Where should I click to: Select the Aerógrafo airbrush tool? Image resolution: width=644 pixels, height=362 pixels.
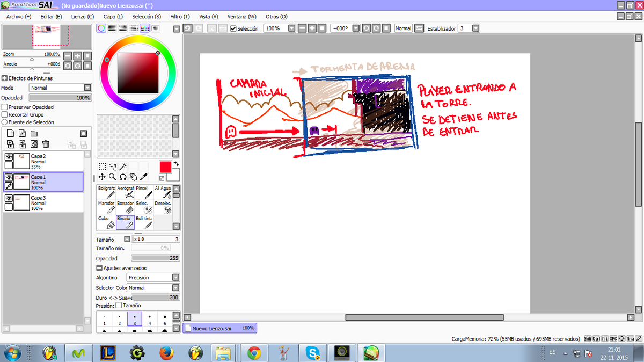click(125, 192)
